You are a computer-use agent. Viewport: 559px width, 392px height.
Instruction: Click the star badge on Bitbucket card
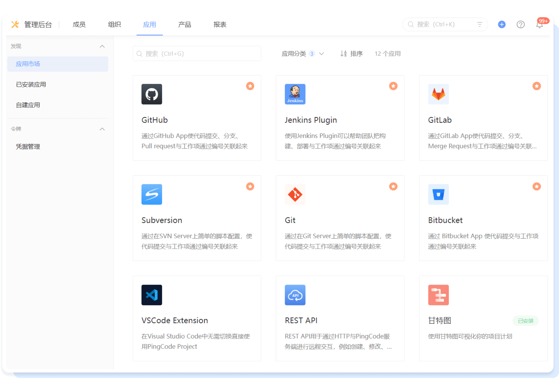click(537, 186)
